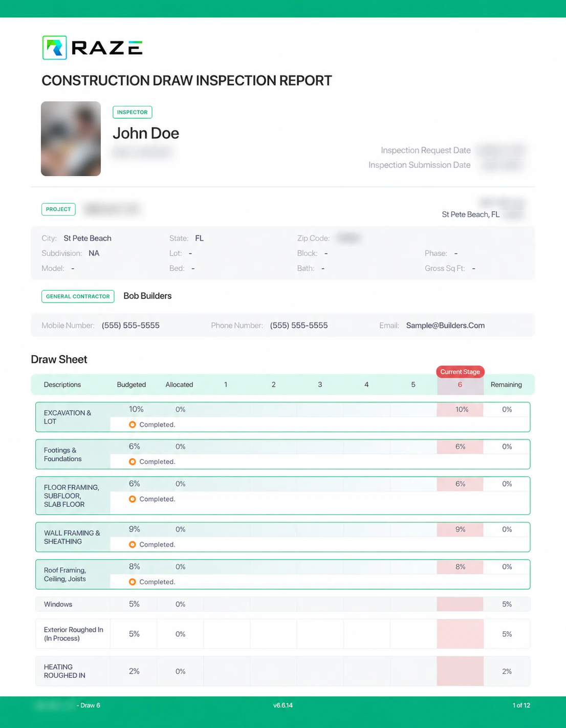This screenshot has width=566, height=728.
Task: Click the orange status icon in Excavation & Lot row
Action: [133, 424]
